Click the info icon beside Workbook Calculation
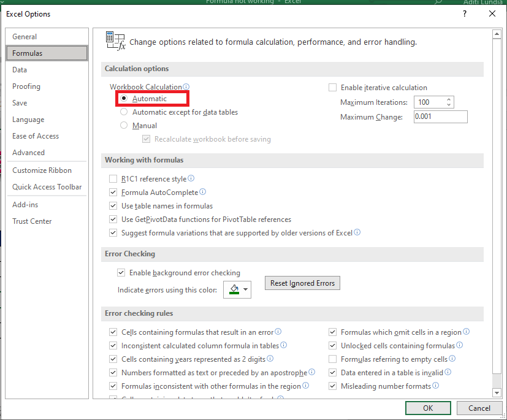 tap(186, 86)
